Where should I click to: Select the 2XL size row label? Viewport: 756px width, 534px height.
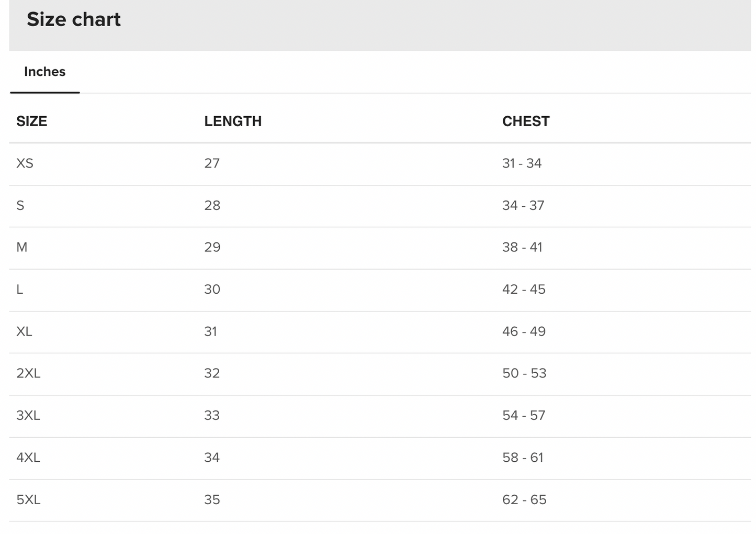tap(28, 373)
